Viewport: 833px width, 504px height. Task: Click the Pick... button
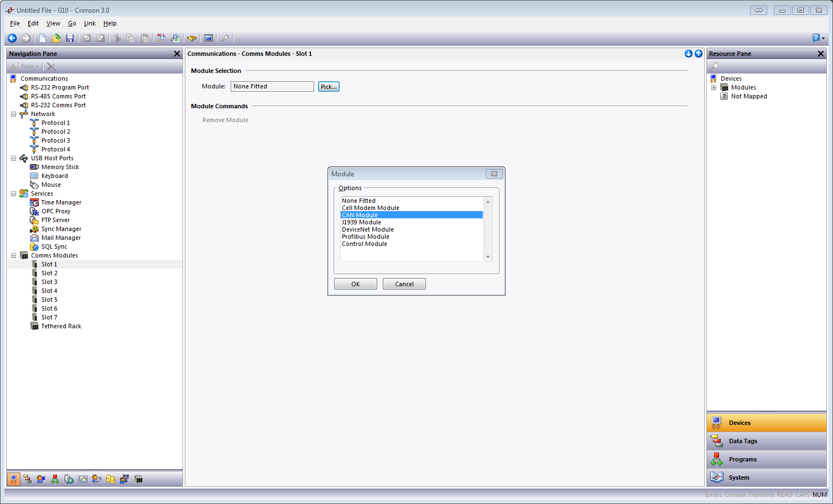point(329,87)
